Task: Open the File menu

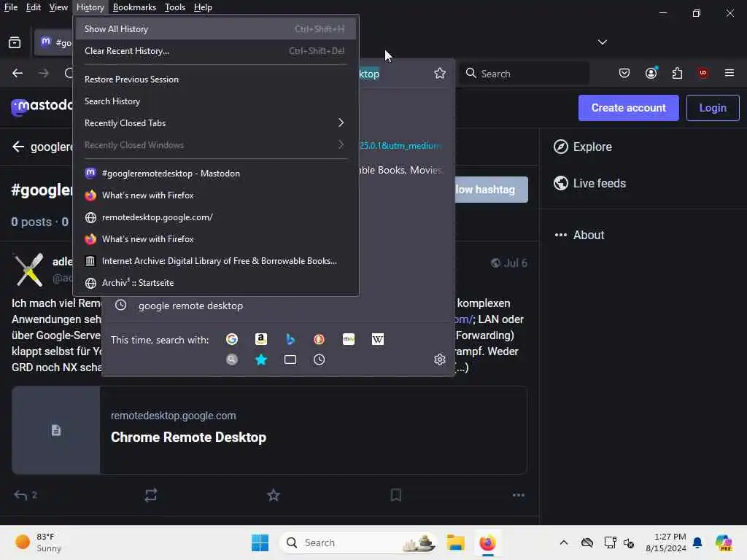Action: point(10,7)
